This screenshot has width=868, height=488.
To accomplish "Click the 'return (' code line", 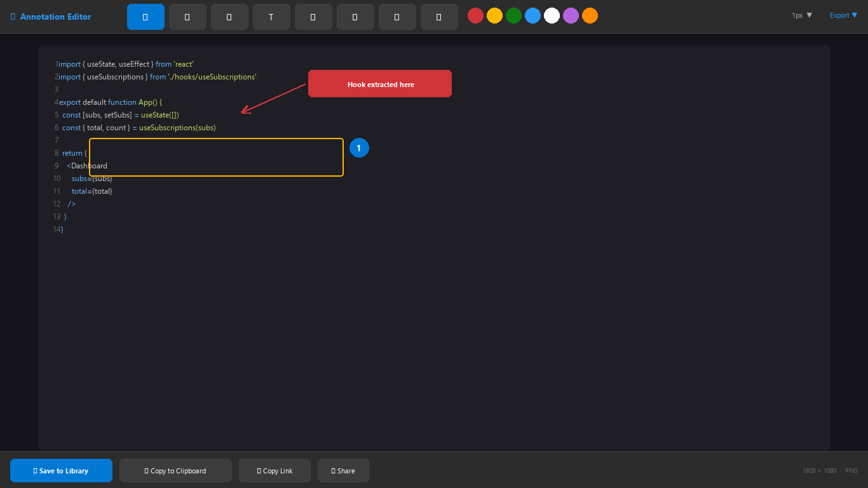I will point(74,153).
